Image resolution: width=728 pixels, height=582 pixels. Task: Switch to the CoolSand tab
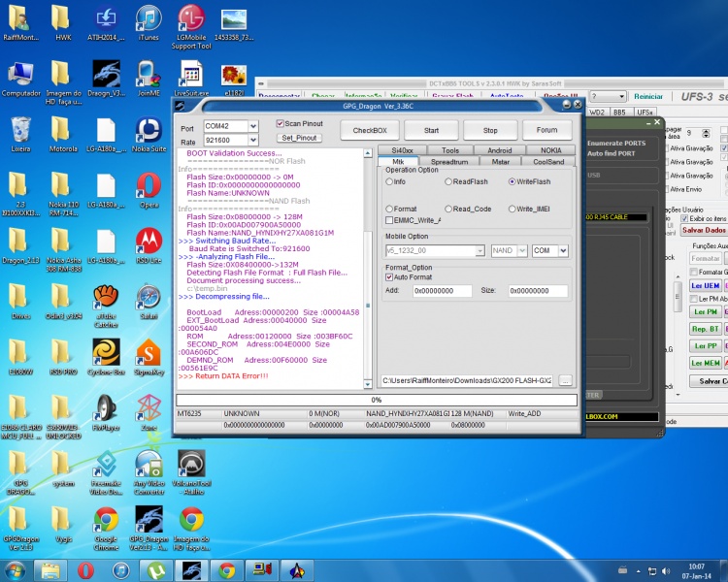point(548,162)
